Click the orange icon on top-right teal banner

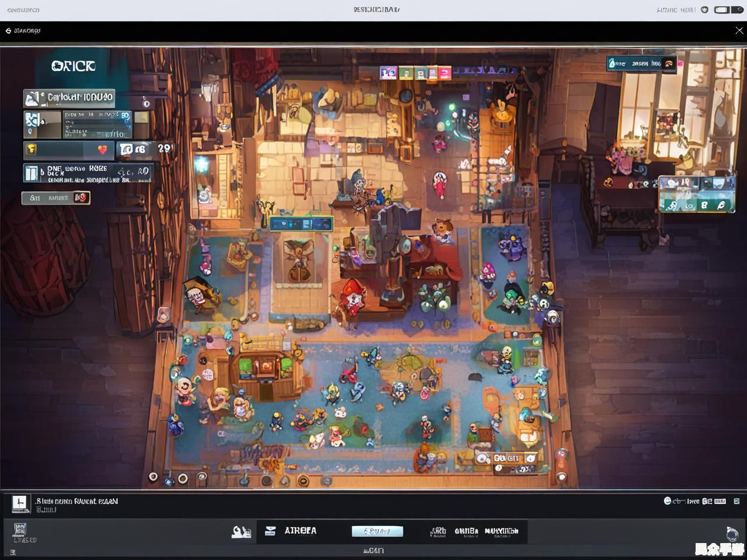coord(668,64)
